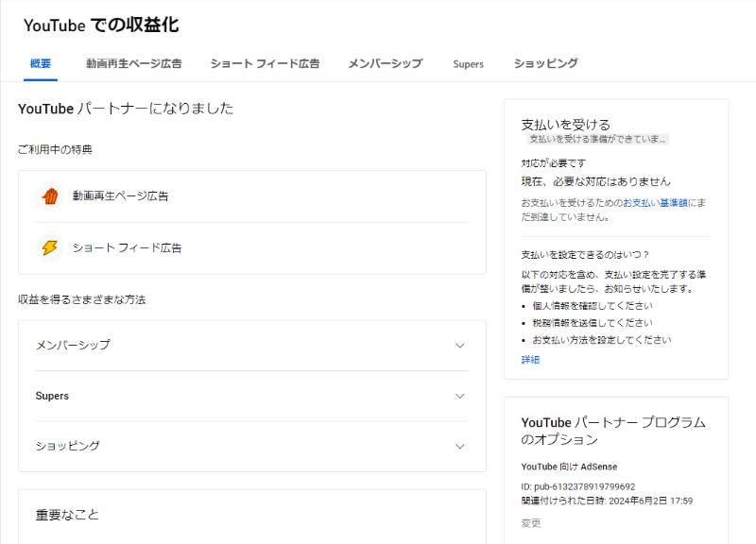Viewport: 756px width, 544px height.
Task: Click the ショート フィード広告 lightning icon
Action: coord(50,247)
